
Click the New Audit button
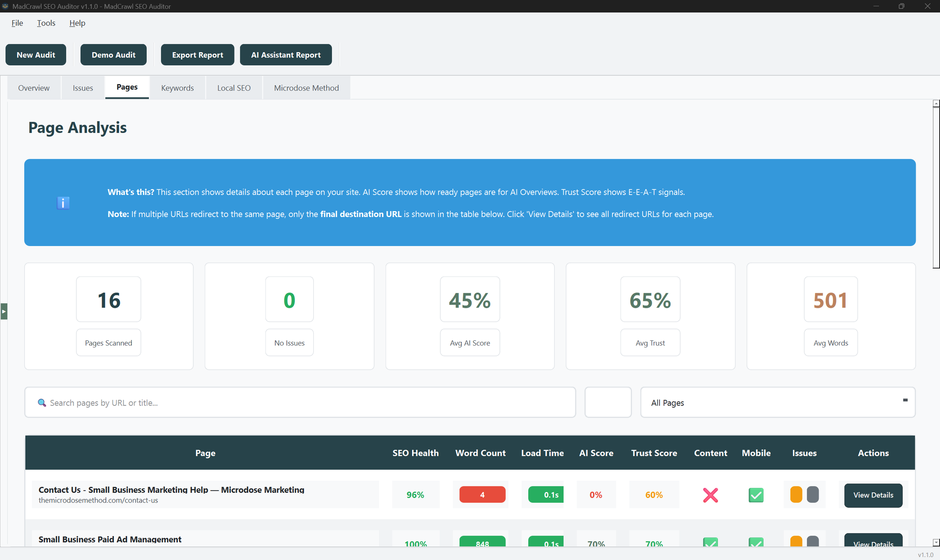coord(35,54)
